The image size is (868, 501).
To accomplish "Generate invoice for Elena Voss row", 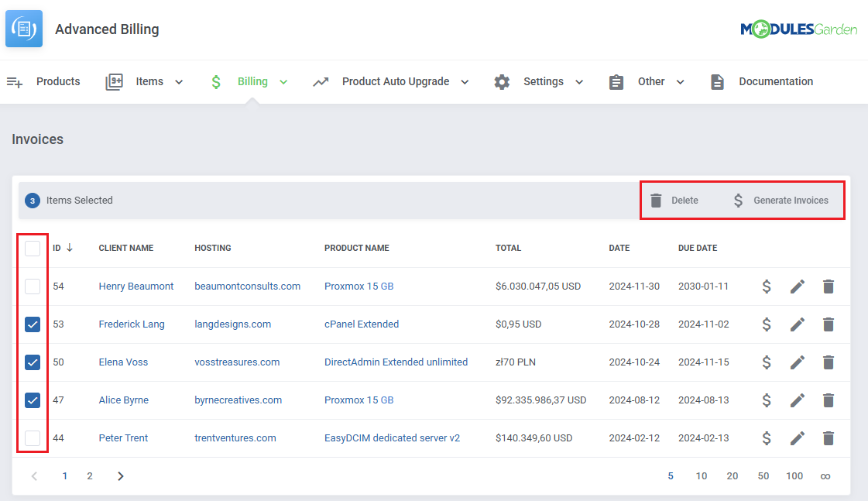I will pos(766,362).
